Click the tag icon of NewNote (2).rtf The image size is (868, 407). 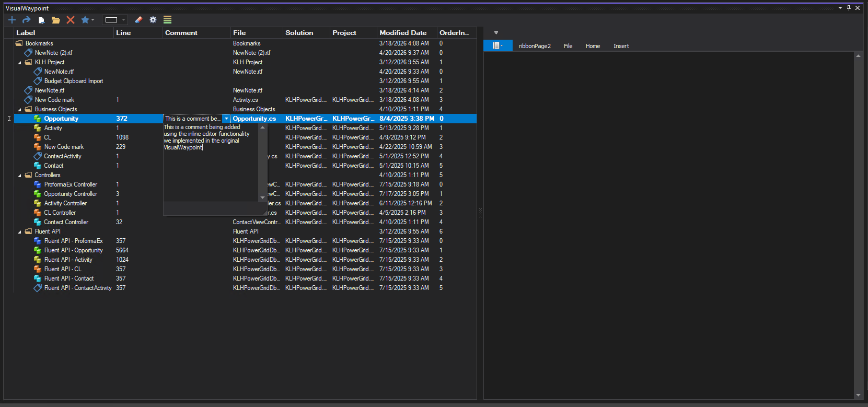[29, 53]
